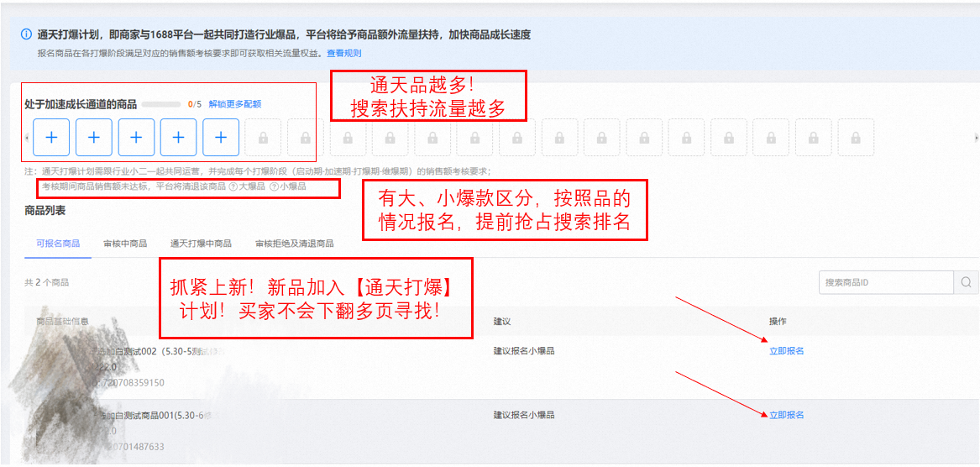
Task: Click 立即报名 for test product 001
Action: click(786, 415)
